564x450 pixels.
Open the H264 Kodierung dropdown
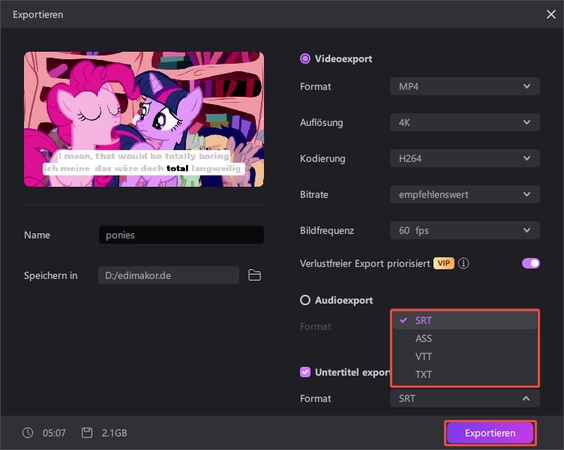click(465, 158)
